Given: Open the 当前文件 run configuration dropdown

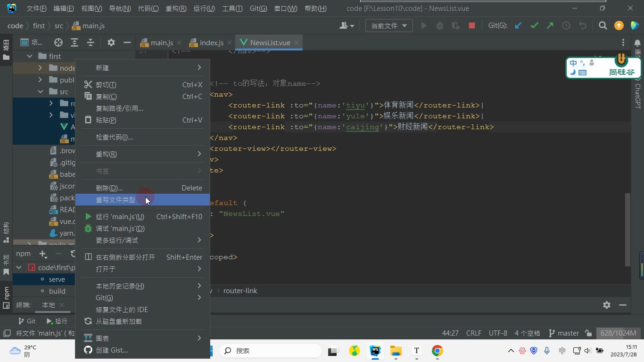Looking at the screenshot, I should (389, 26).
